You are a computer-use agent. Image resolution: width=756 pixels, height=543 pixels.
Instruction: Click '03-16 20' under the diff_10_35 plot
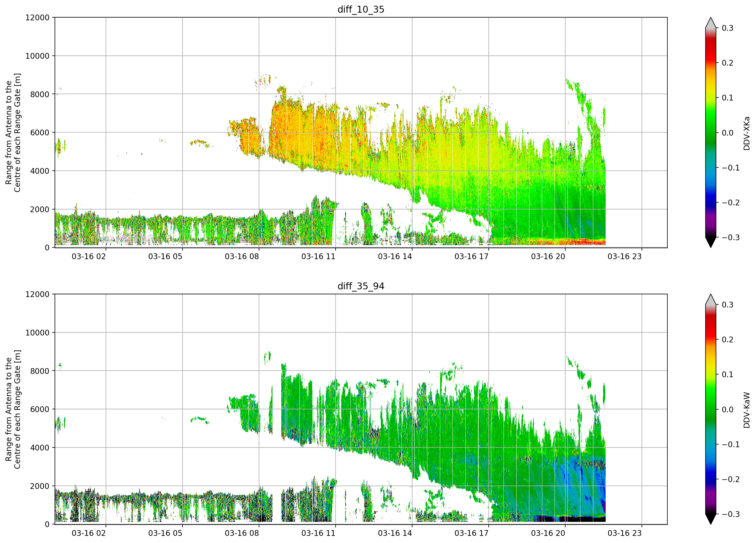[548, 256]
